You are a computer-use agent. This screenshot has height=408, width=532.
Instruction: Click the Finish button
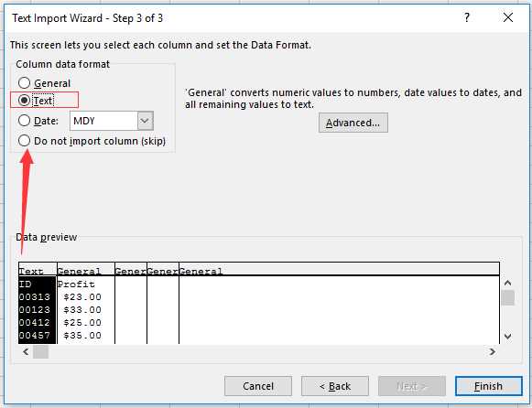[x=488, y=386]
